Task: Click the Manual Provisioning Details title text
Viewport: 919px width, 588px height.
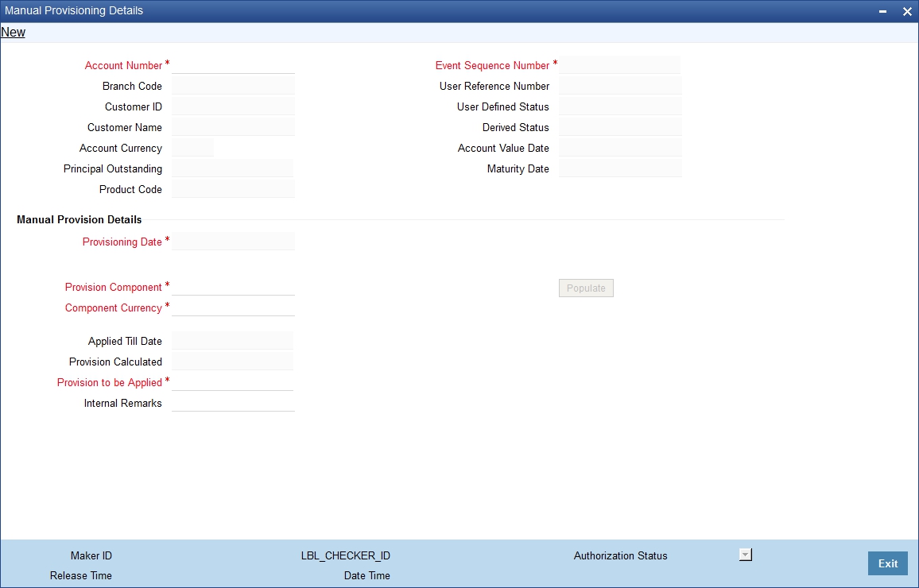Action: tap(74, 10)
